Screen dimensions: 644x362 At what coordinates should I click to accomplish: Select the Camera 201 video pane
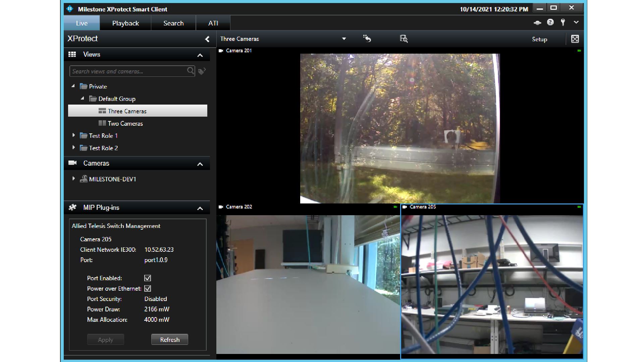[400, 129]
